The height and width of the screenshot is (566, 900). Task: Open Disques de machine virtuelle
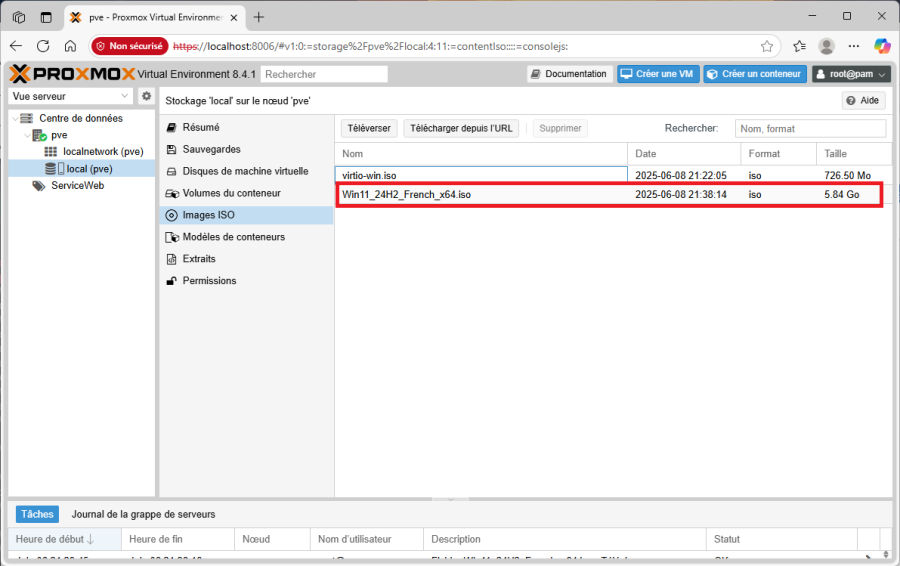click(x=246, y=171)
